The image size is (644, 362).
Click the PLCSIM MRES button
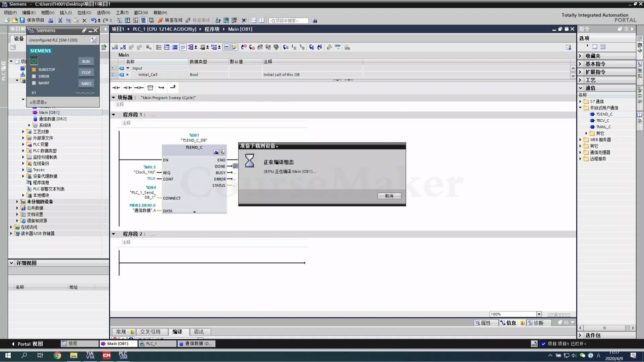click(x=86, y=83)
